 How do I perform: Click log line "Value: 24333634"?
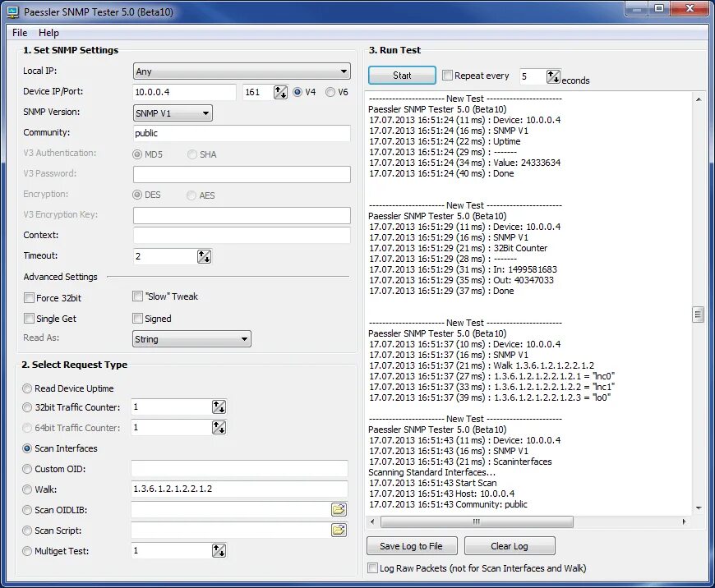pyautogui.click(x=464, y=163)
